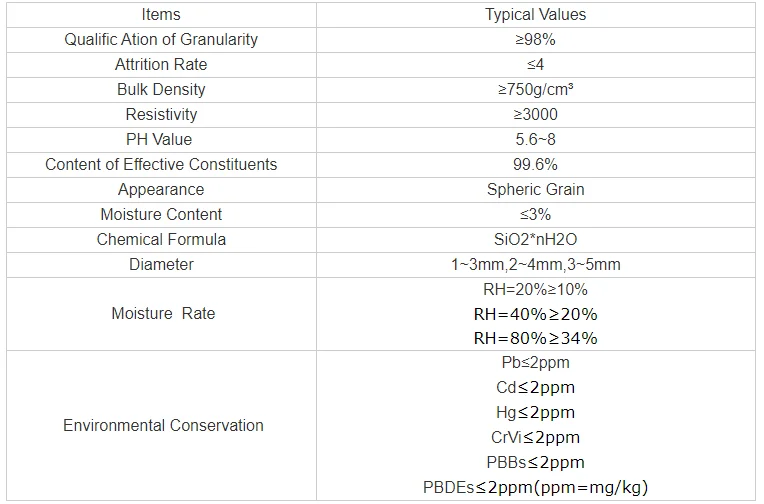
Task: Select the Spheric Grain value
Action: tap(535, 190)
